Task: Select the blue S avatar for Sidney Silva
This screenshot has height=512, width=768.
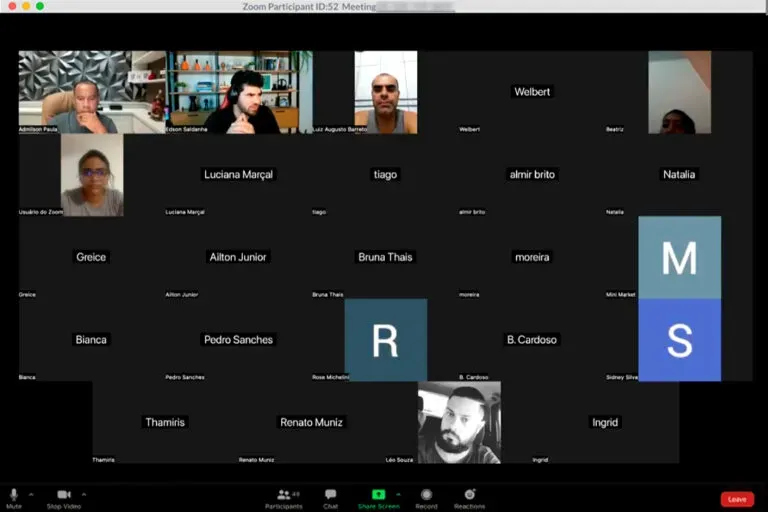Action: pos(679,340)
